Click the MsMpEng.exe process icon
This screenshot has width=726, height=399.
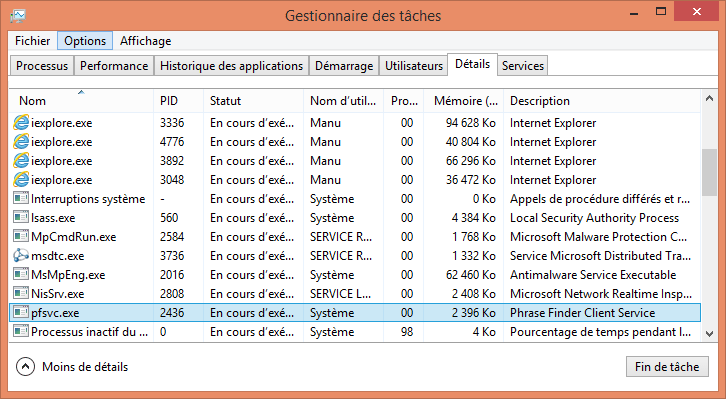coord(21,274)
